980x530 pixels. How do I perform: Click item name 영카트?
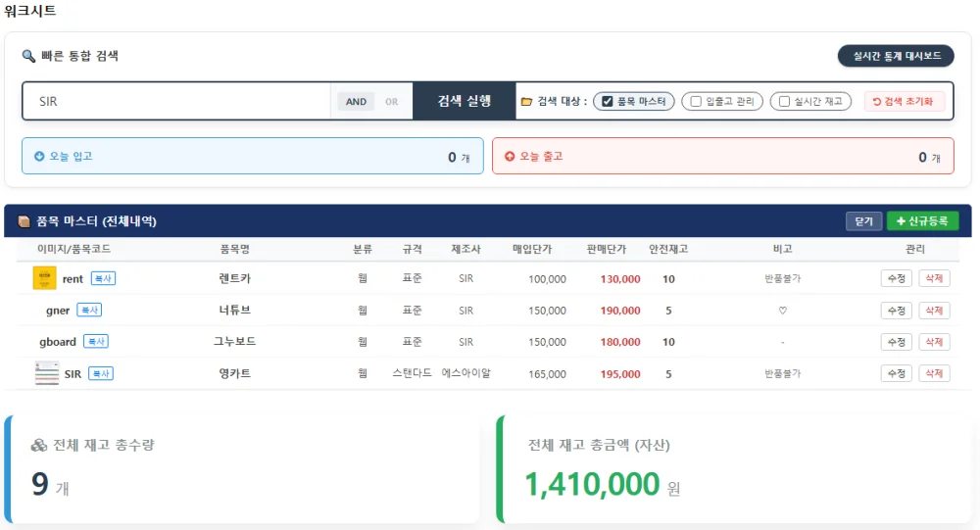pos(234,373)
